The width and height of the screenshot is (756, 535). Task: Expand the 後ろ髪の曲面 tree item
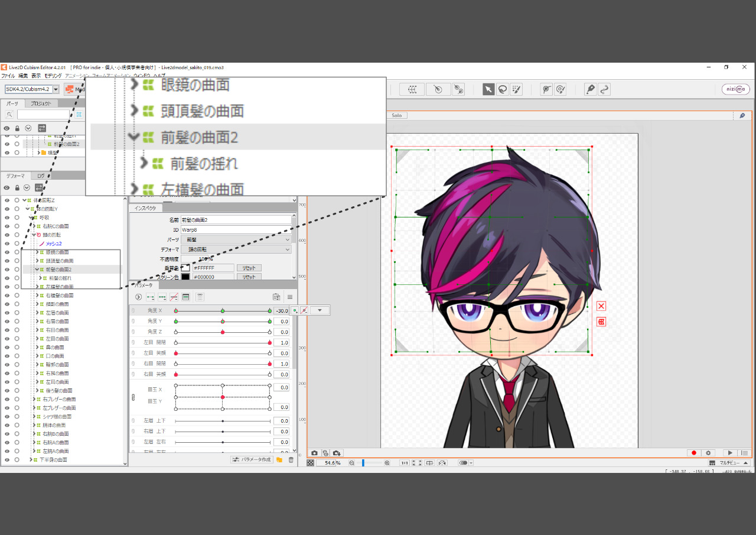(x=37, y=390)
